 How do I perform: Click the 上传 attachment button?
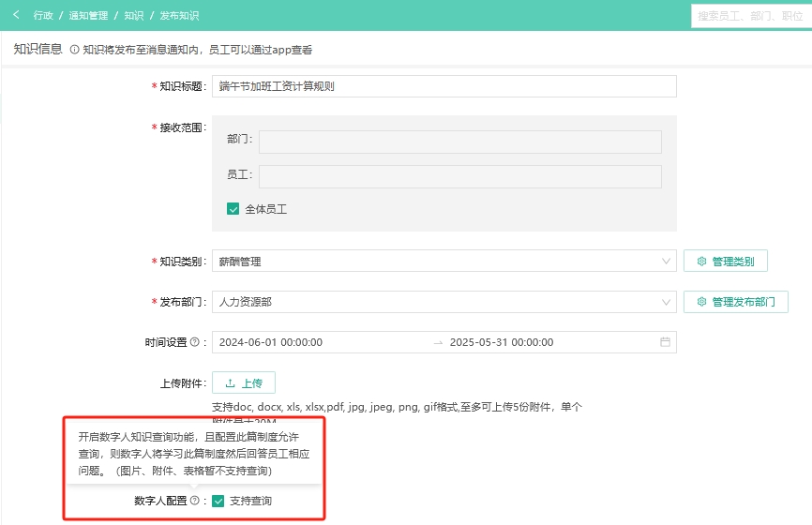click(x=244, y=382)
